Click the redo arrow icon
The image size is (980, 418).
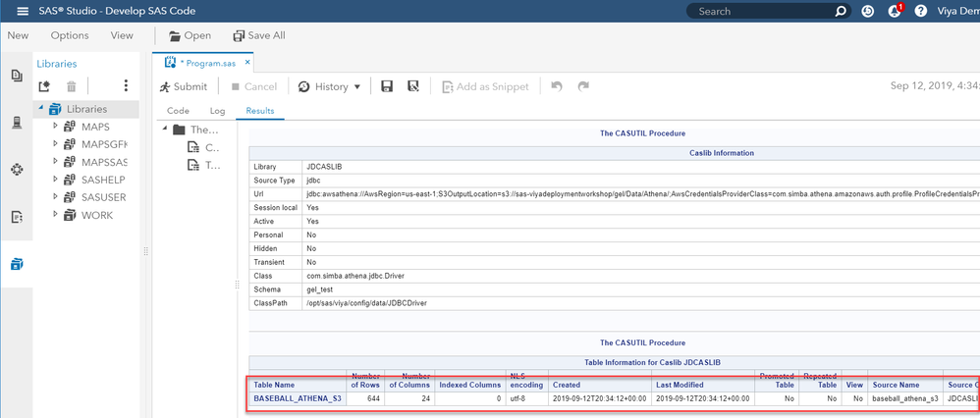click(x=583, y=87)
